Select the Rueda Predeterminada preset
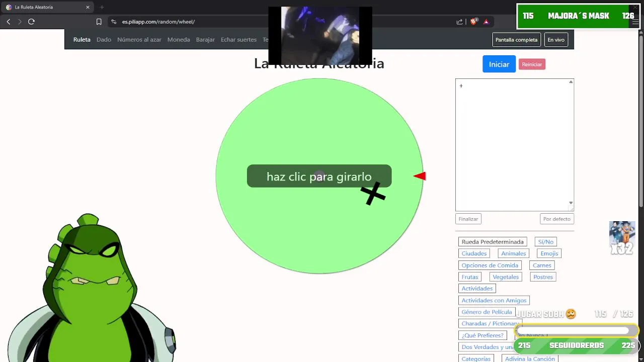Viewport: 644px width, 362px height. click(493, 242)
